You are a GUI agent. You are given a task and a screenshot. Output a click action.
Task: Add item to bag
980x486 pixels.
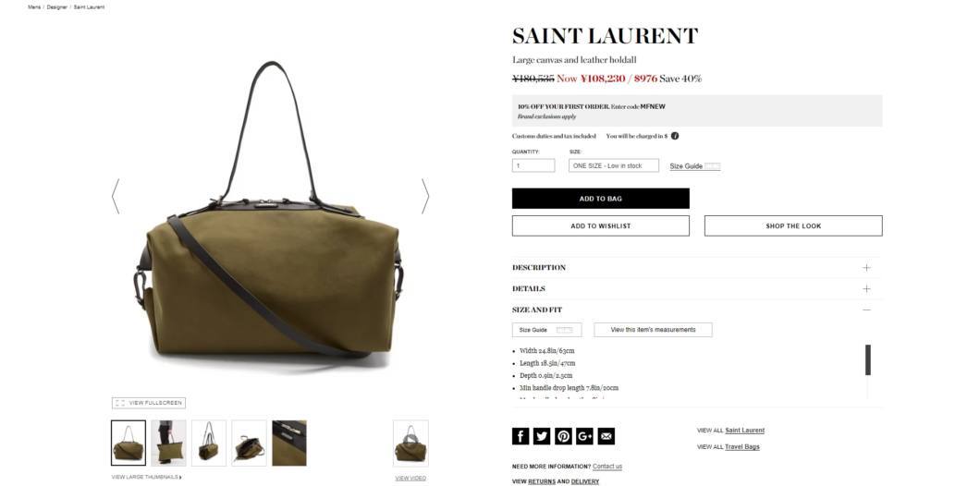[x=601, y=199]
